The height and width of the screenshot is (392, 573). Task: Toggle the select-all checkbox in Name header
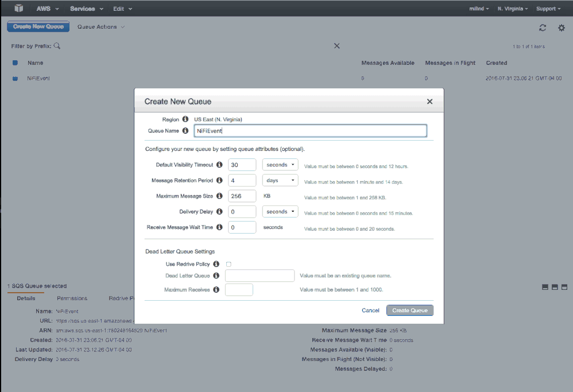coord(14,63)
